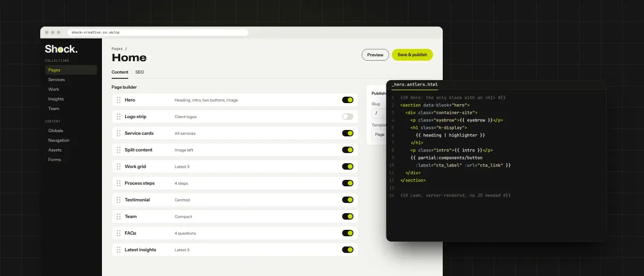
Task: Open the Template dropdown showing Page
Action: point(379,134)
